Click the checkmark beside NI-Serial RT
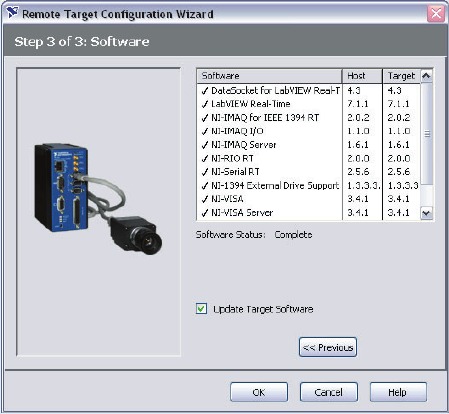This screenshot has height=414, width=449. pos(205,172)
